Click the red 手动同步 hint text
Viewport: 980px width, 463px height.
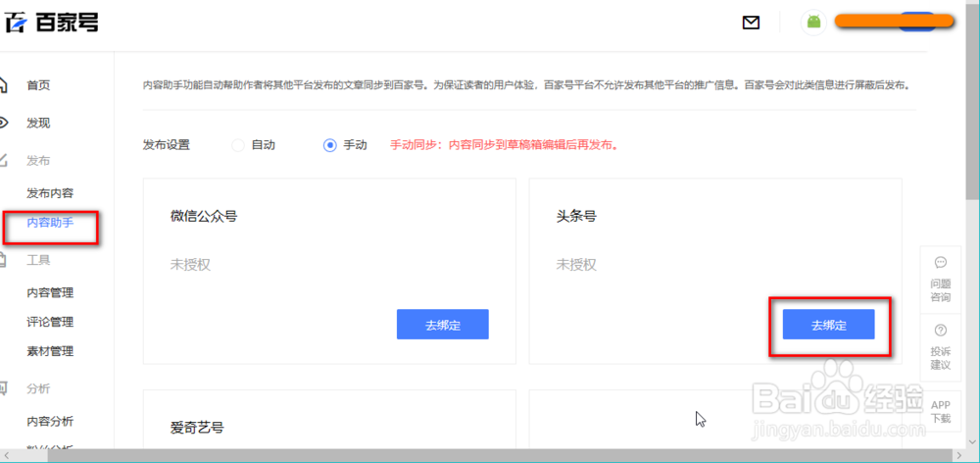pos(505,145)
